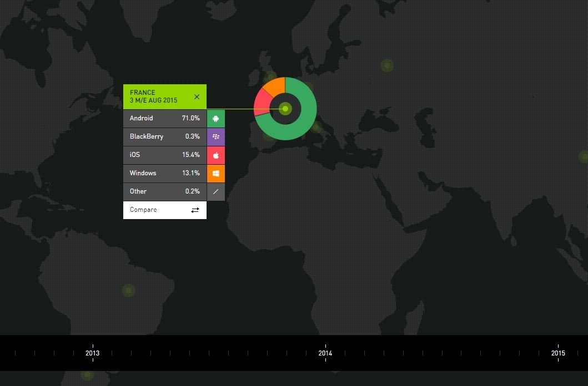Jump to 2015 on the timeline
The image size is (588, 386).
click(558, 353)
